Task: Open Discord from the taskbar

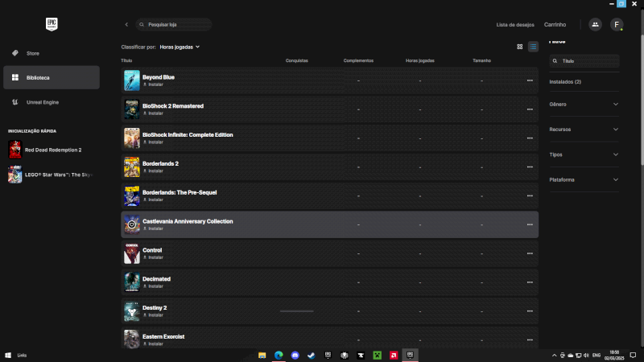Action: [295, 355]
